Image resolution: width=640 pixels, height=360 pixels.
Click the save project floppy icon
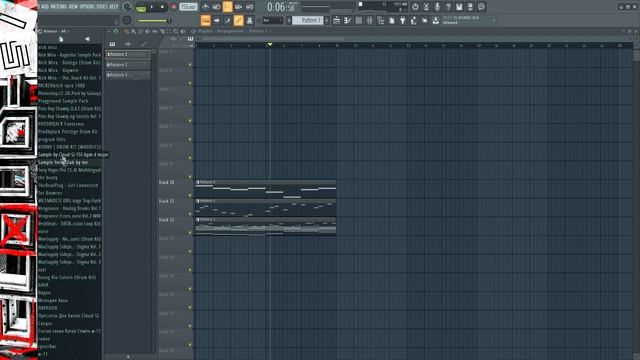pos(459,7)
